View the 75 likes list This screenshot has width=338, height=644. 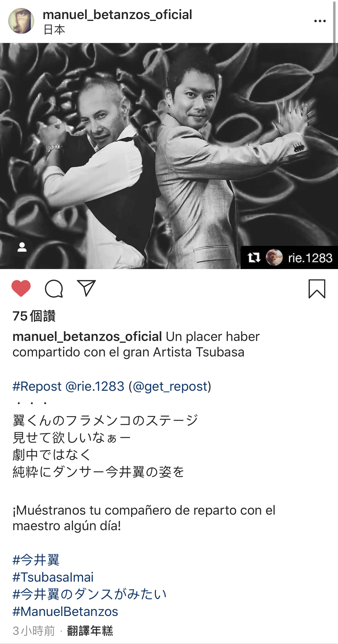[34, 316]
